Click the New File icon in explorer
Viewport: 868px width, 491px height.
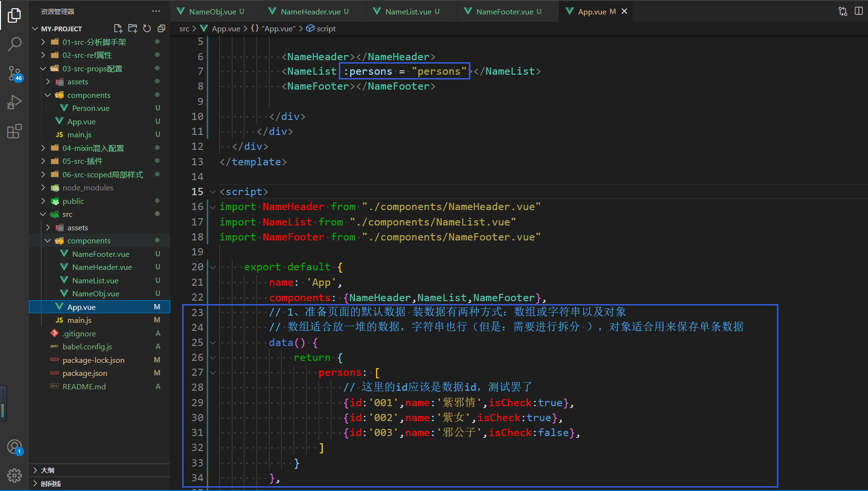point(118,28)
